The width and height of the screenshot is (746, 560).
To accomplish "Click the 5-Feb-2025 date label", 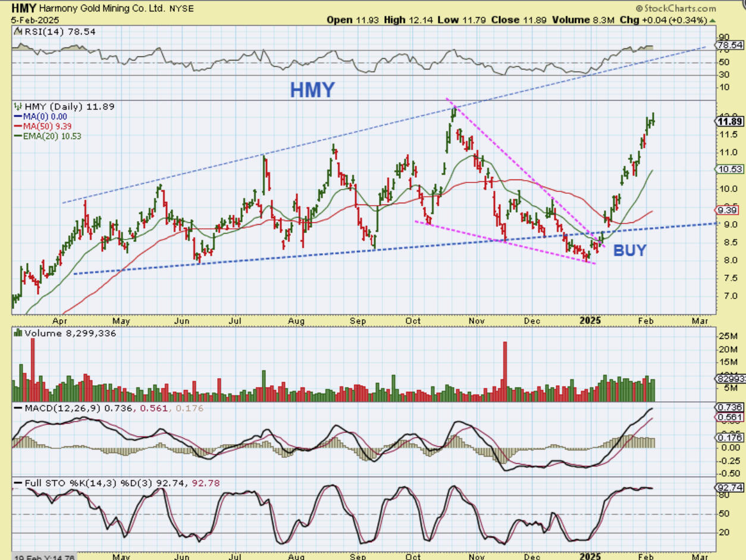I will tap(35, 20).
